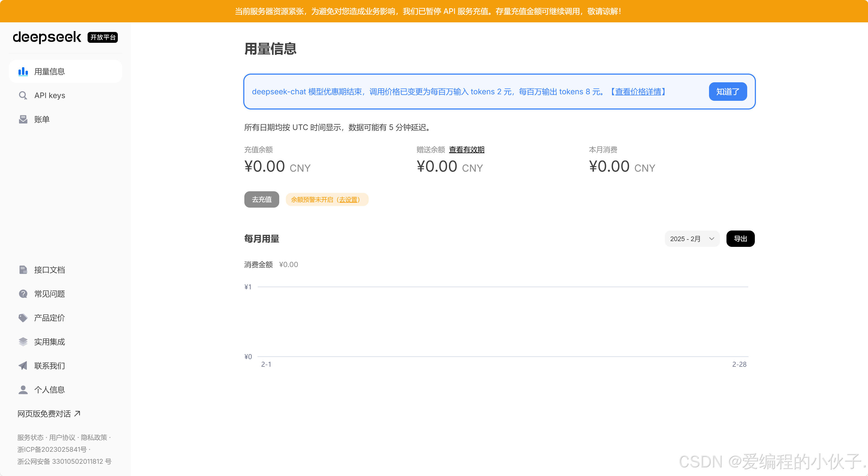Click the API keys key icon
The height and width of the screenshot is (476, 868).
pos(23,95)
